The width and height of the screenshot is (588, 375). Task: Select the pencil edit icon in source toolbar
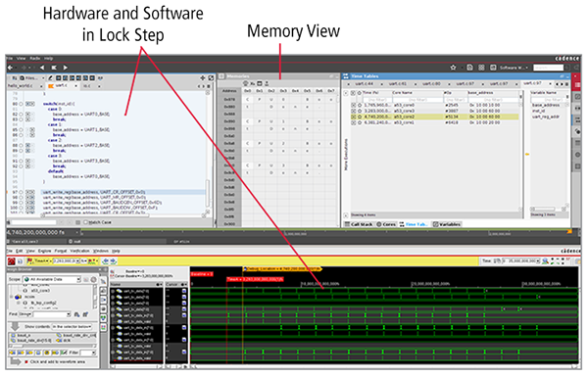[x=50, y=78]
